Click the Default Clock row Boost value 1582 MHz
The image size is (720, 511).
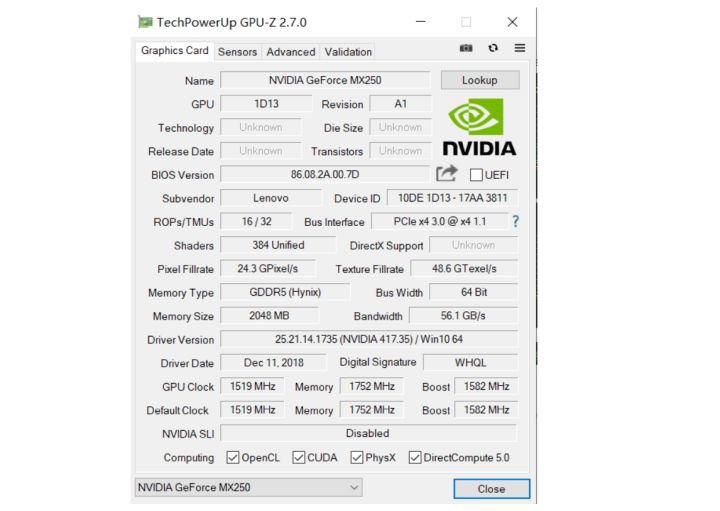coord(486,410)
